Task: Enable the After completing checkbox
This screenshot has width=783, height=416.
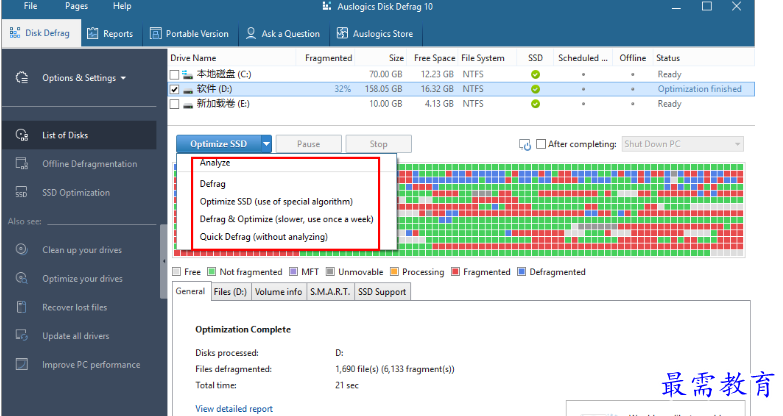Action: 541,144
